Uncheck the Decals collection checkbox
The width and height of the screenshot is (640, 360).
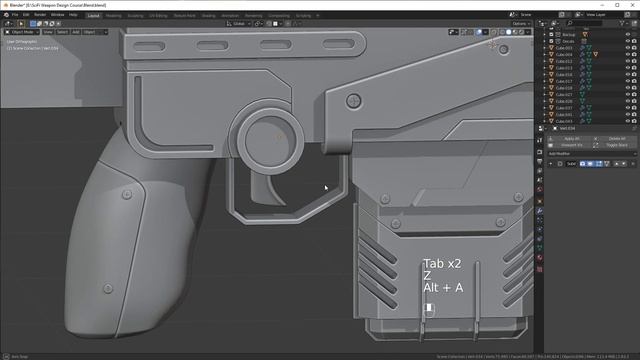[x=551, y=41]
